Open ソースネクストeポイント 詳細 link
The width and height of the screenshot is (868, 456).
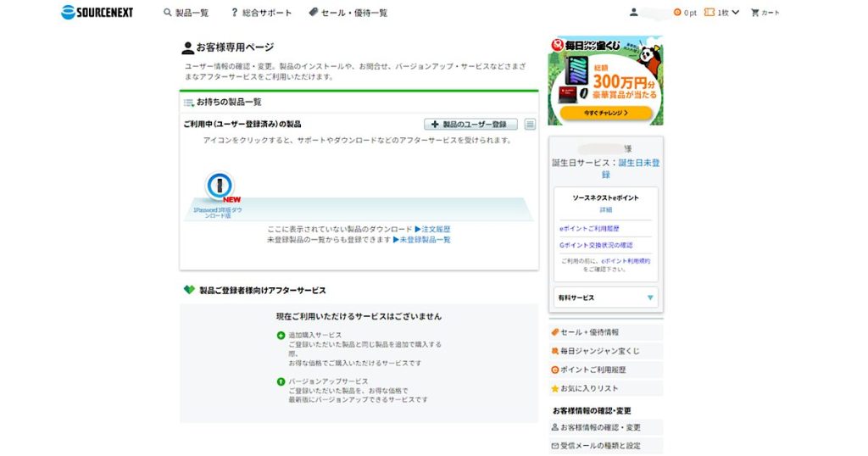point(605,210)
